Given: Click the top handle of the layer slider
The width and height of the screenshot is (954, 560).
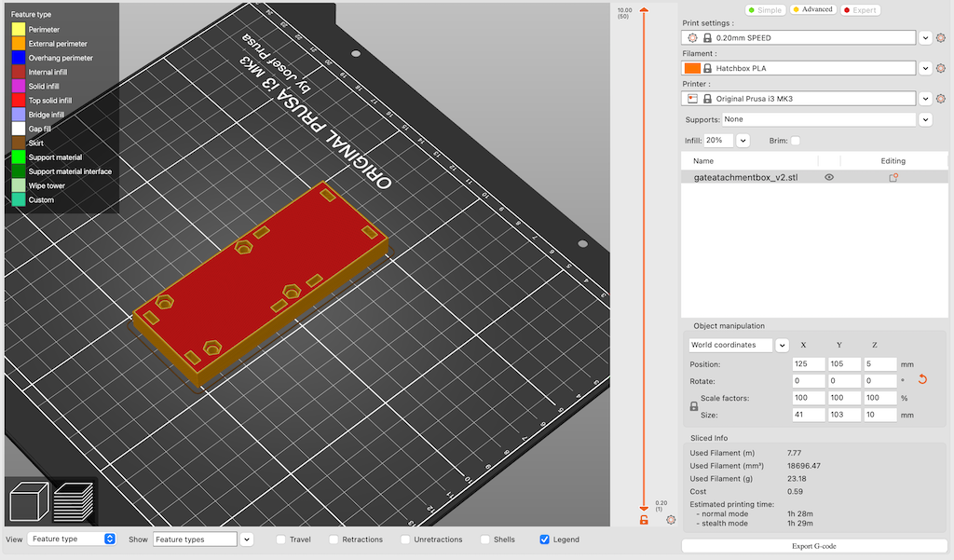Looking at the screenshot, I should pos(644,9).
